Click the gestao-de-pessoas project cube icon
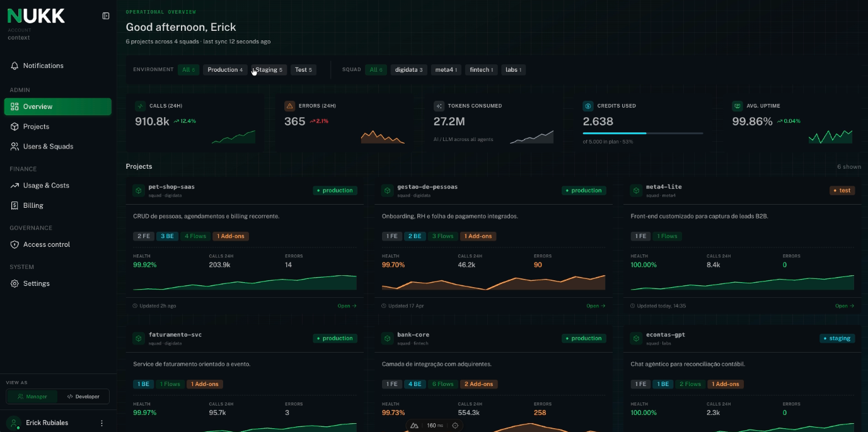 tap(387, 190)
